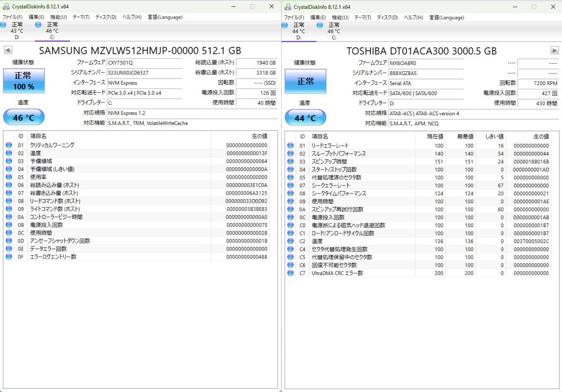Screen dimensions: 562x392
Task: Click the status orb for ロード/アンロードサイクル回数
Action: 290,233
